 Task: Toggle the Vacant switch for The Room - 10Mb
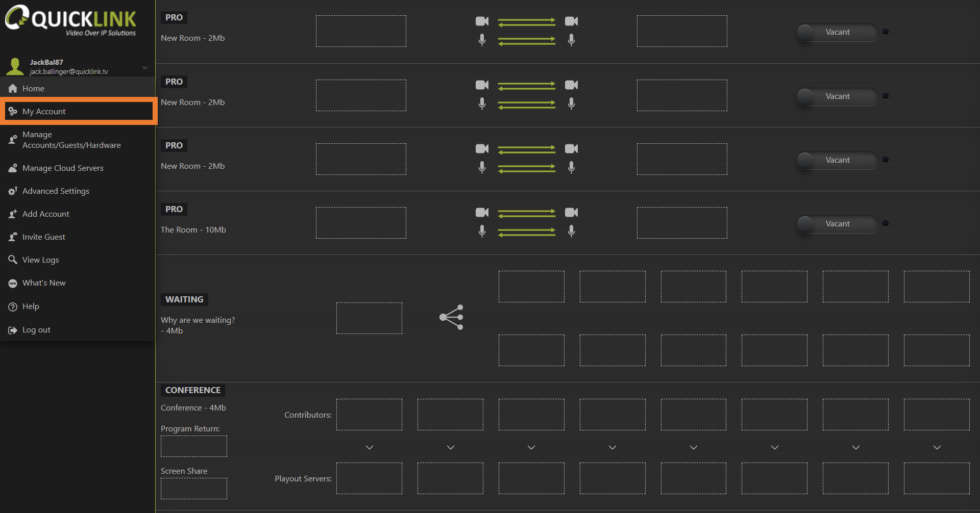[837, 224]
